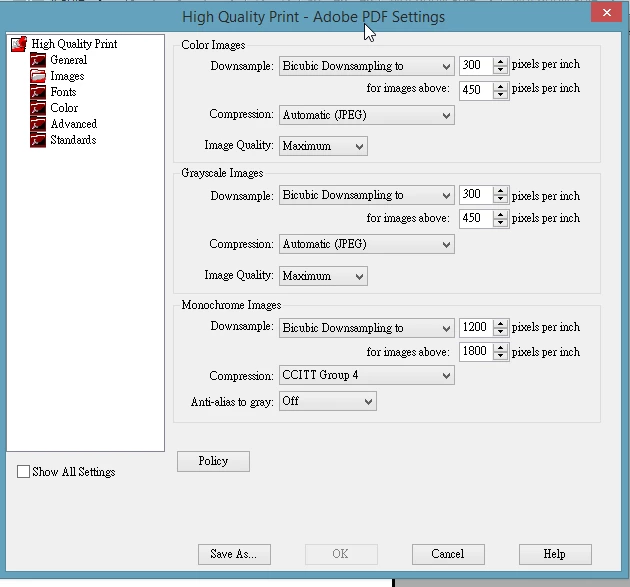Open Color Images Image Quality dropdown
The image size is (630, 587).
point(323,146)
